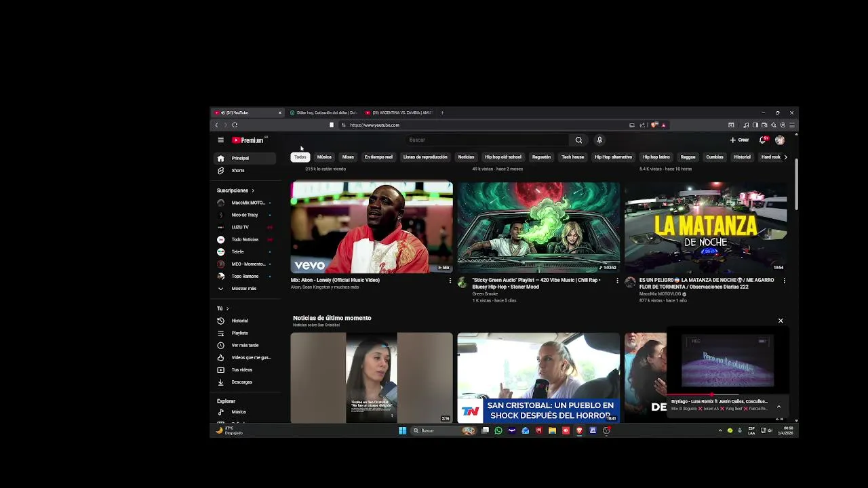The height and width of the screenshot is (488, 868).
Task: Open Videos que me gustan in sidebar
Action: 245,357
